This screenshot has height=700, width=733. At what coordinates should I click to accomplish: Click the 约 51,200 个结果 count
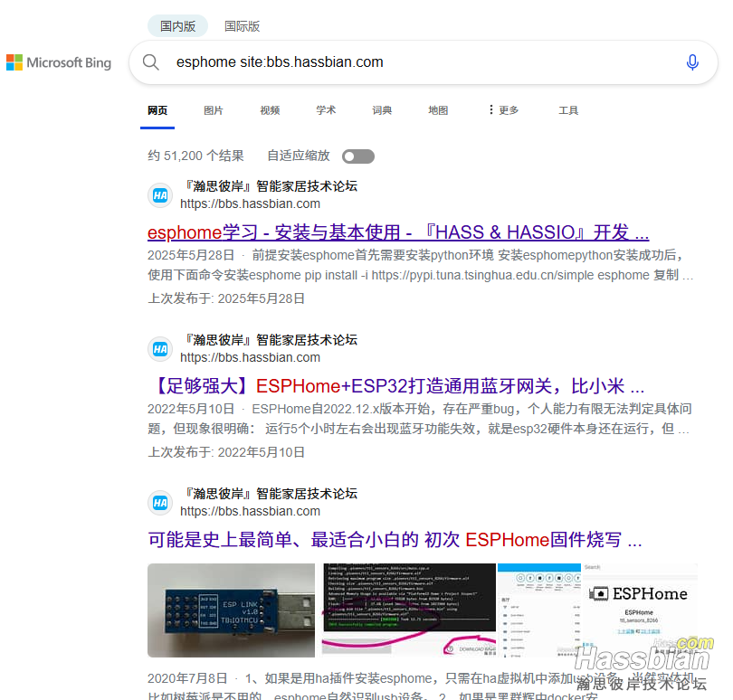(x=195, y=156)
